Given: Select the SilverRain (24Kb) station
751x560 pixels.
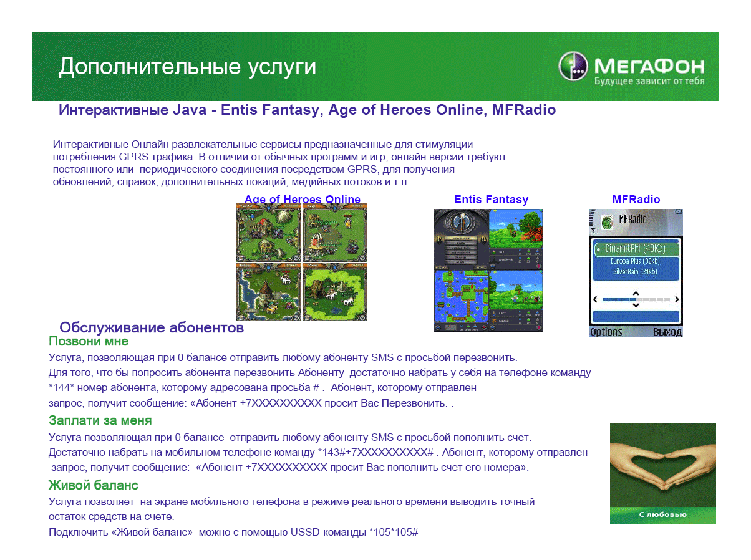Looking at the screenshot, I should click(636, 271).
